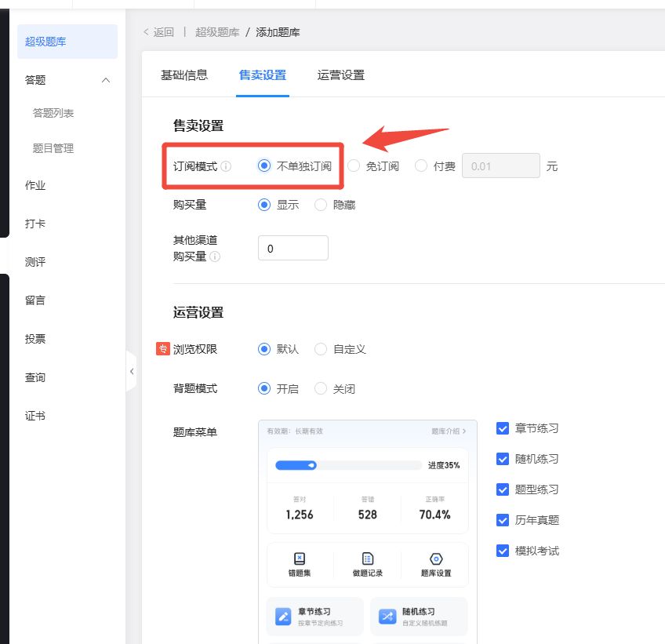Collapse the sidebar with the handle arrow
The height and width of the screenshot is (644, 665).
[x=132, y=371]
